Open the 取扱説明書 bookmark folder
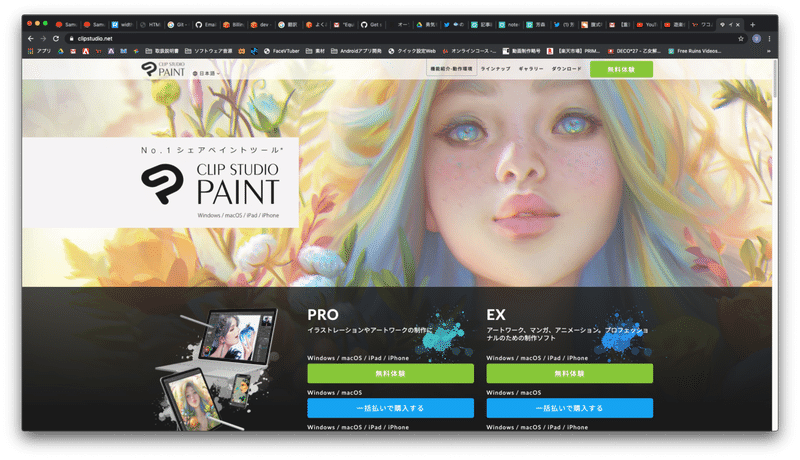 tap(162, 51)
